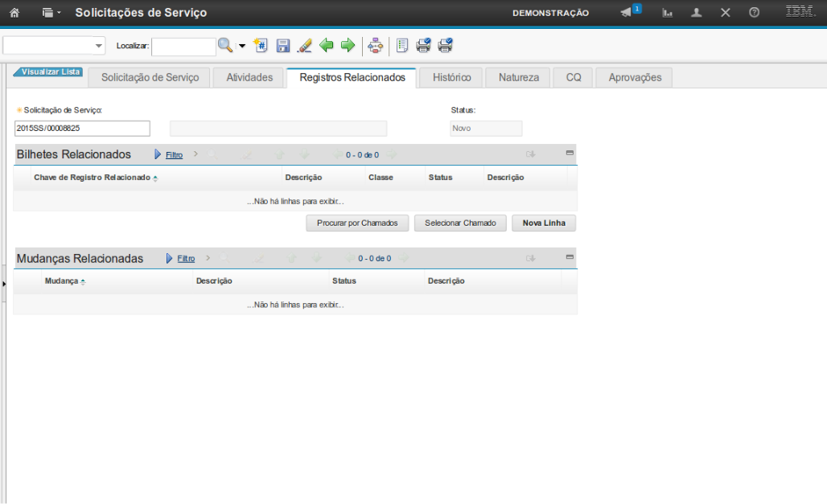Collapse the Bilhetes Relacionados table
Screen dimensions: 827x504
[570, 153]
